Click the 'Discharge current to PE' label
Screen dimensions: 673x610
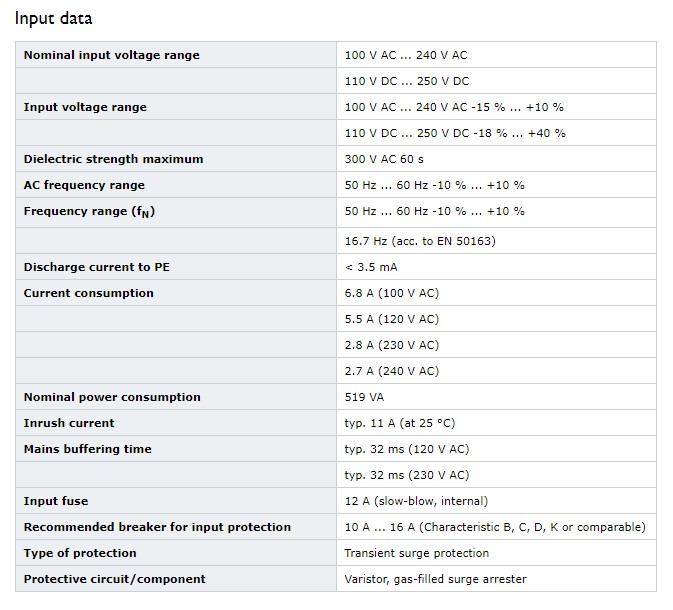[97, 267]
